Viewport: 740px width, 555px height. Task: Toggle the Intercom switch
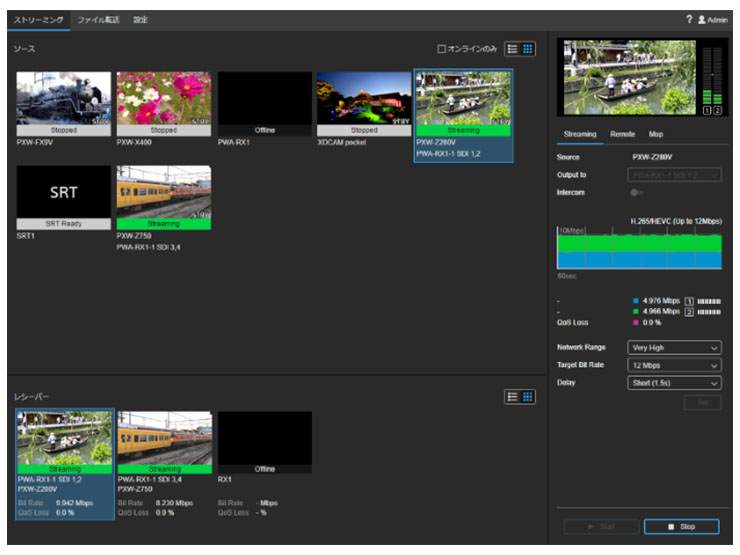pos(636,192)
